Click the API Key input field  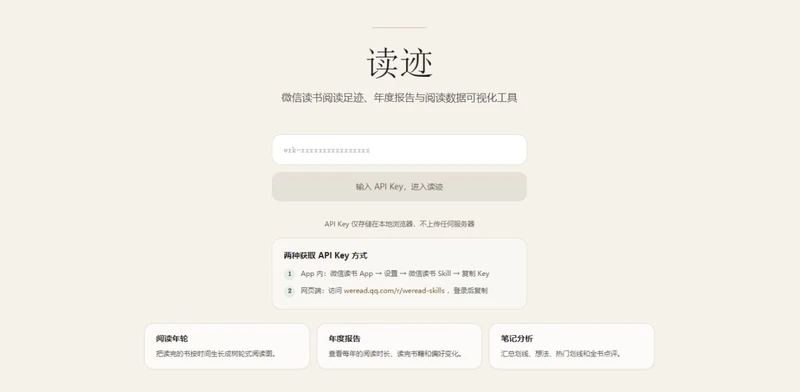click(x=399, y=150)
